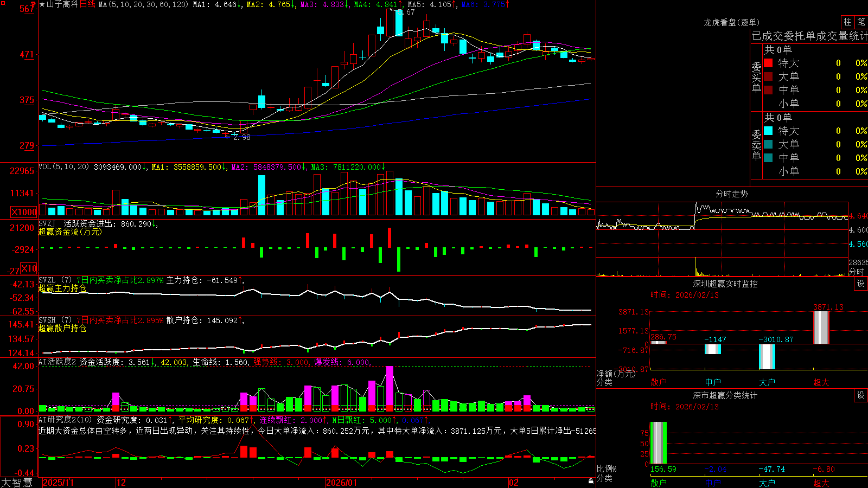
Task: Click the 分时走势 intraday chart title
Action: [731, 194]
